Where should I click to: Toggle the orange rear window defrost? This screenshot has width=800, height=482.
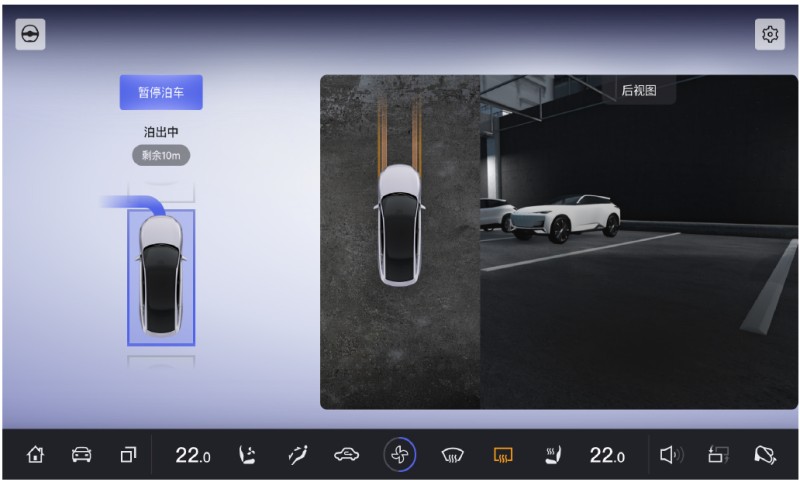[x=503, y=454]
